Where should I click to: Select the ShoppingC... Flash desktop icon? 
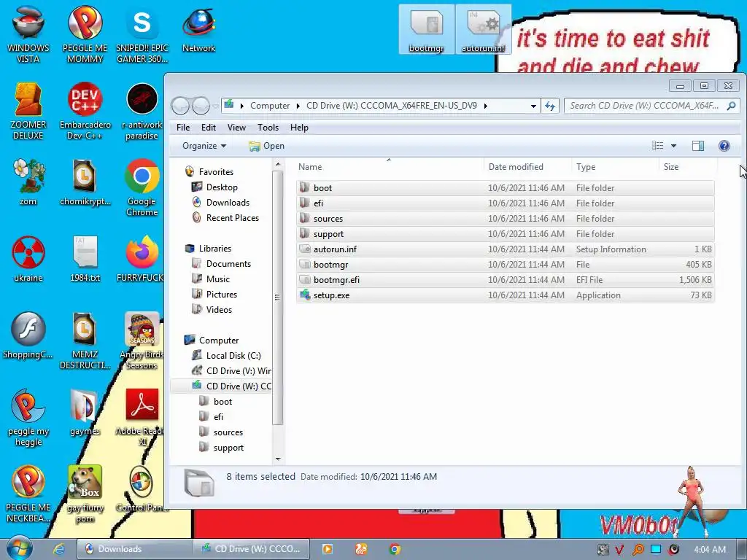pyautogui.click(x=28, y=335)
